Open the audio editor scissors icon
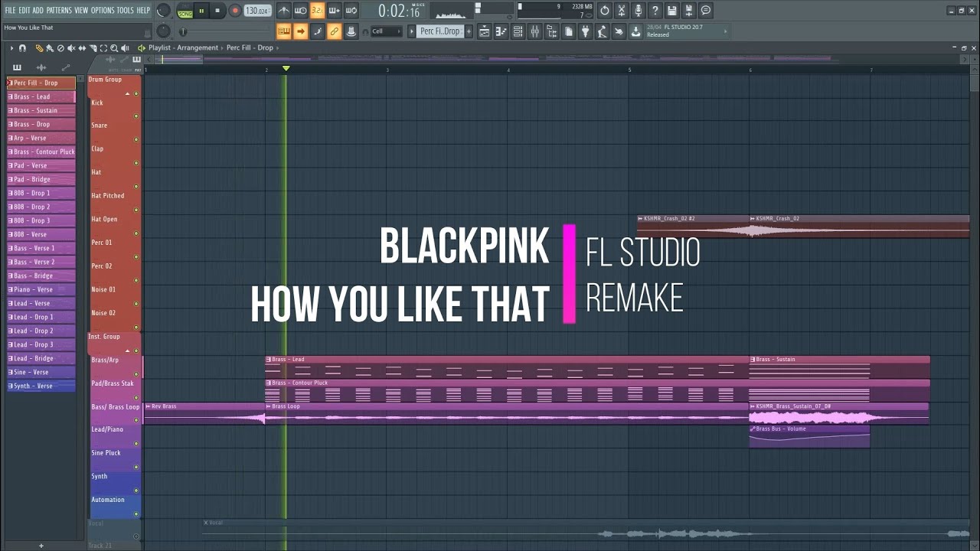Screen dimensions: 980x551 click(622, 11)
